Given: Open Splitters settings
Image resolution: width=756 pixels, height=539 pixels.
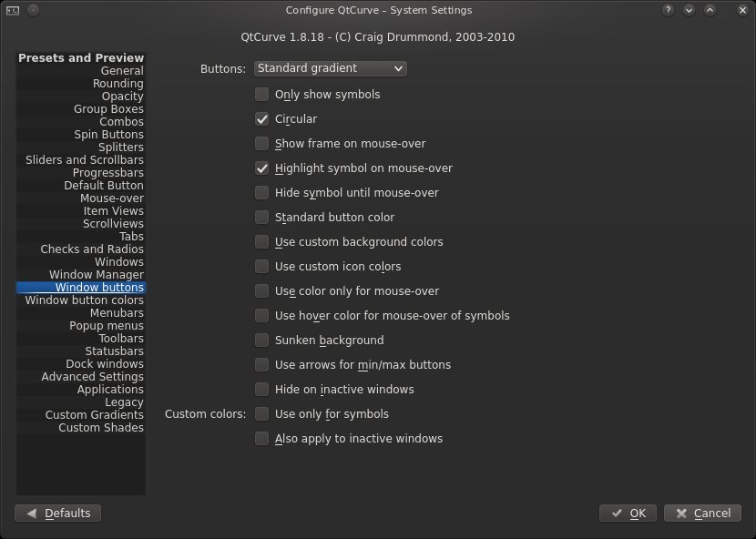Looking at the screenshot, I should 81,147.
